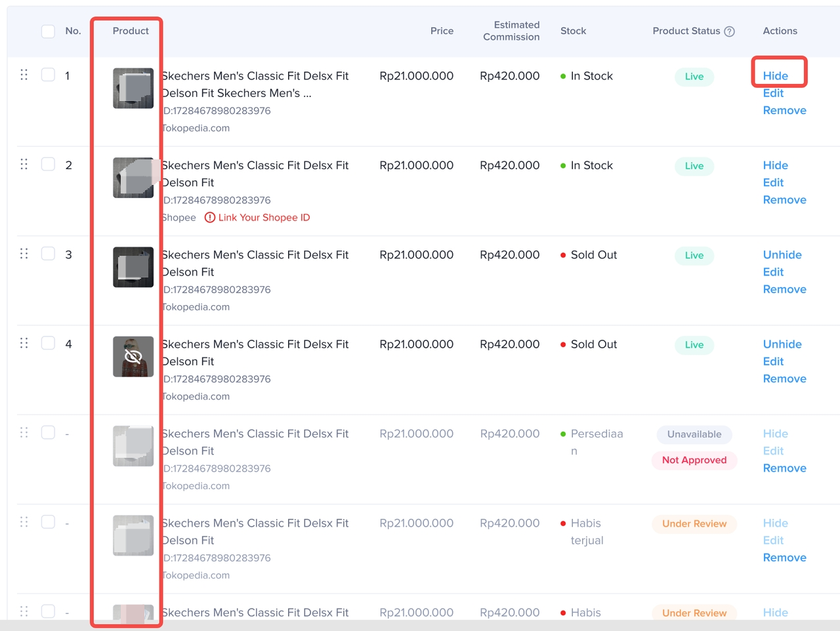Click drag handle icon for row 3
The width and height of the screenshot is (840, 631).
tap(24, 253)
